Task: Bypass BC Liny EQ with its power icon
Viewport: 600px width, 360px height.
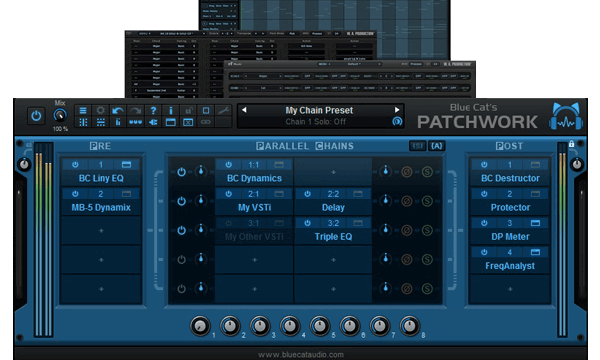Action: [75, 165]
